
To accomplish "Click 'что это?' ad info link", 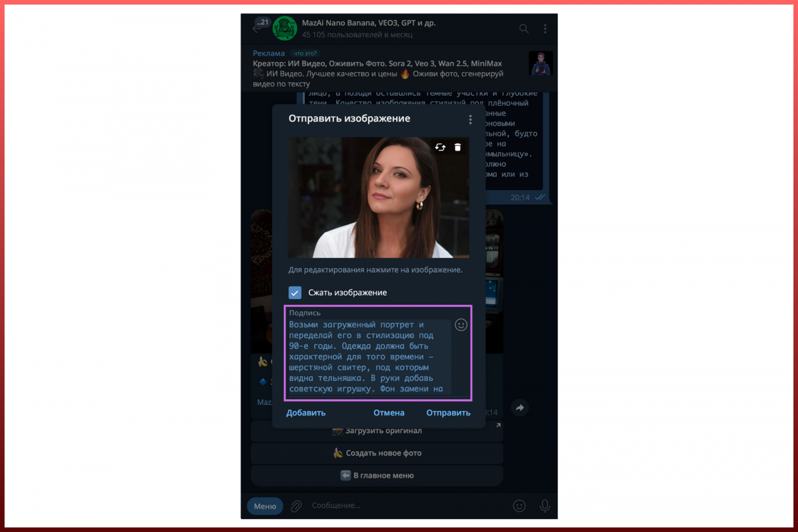I will click(x=305, y=53).
